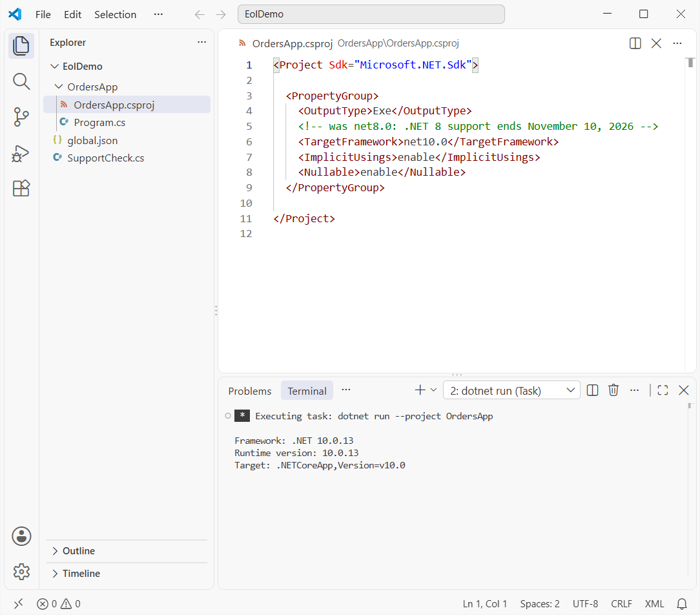The image size is (700, 615).
Task: Click the OutputType Exe line
Action: click(385, 110)
